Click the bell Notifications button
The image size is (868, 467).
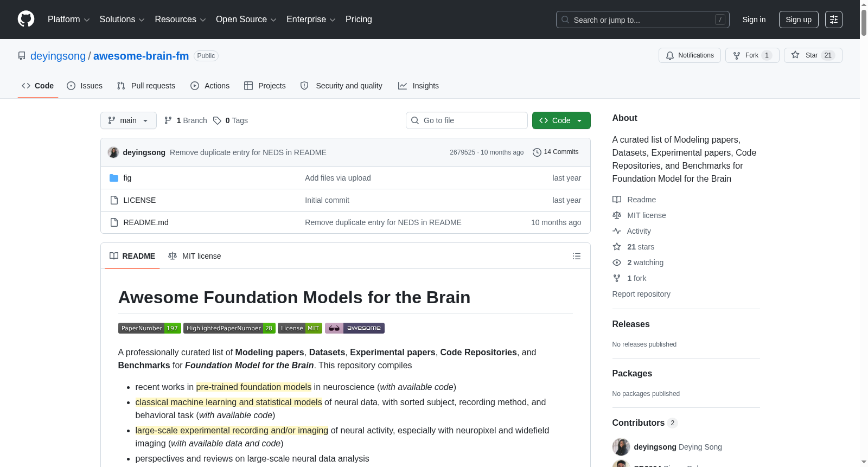pos(690,55)
